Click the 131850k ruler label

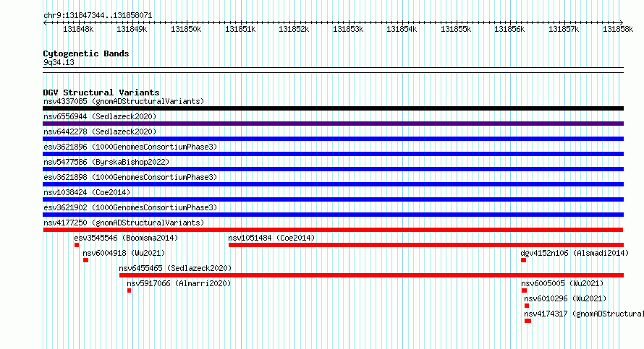(x=186, y=29)
